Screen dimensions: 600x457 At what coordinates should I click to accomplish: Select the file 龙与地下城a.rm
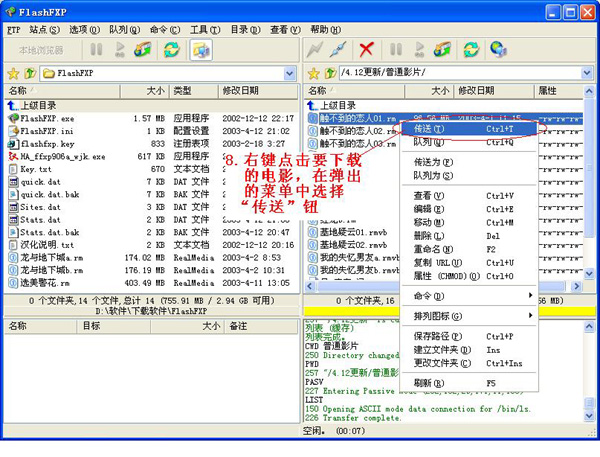point(47,257)
